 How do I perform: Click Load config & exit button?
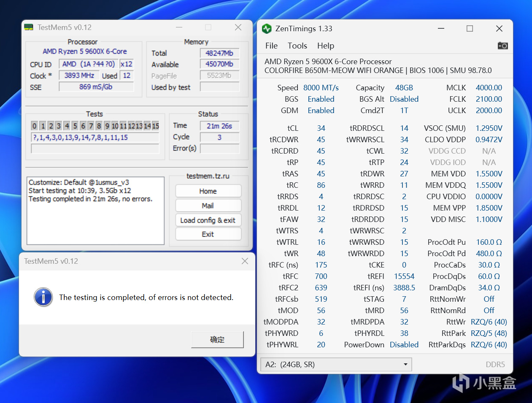pyautogui.click(x=208, y=220)
